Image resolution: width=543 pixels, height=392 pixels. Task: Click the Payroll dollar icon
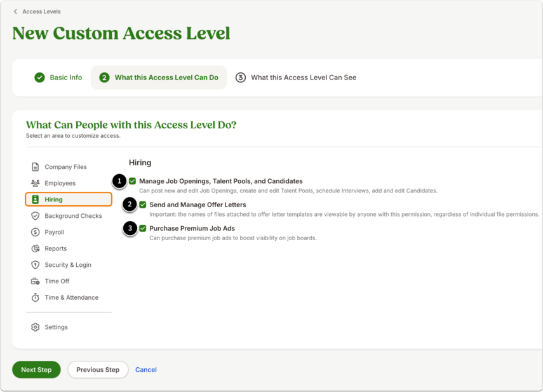(x=36, y=232)
